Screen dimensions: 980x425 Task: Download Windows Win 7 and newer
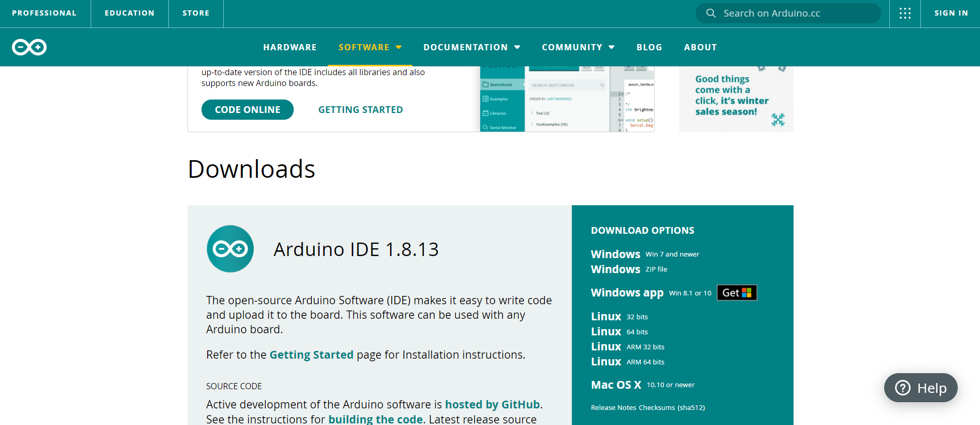tap(645, 254)
